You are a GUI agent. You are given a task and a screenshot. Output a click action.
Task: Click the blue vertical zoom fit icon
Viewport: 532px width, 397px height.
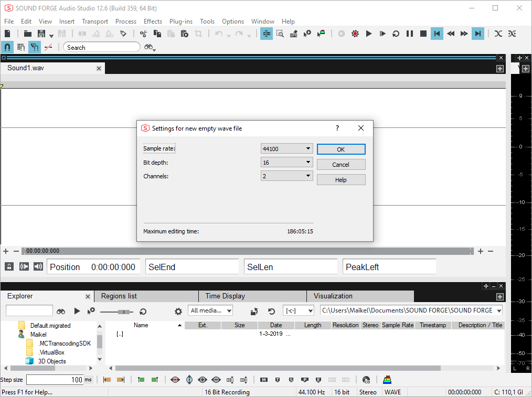pyautogui.click(x=189, y=380)
